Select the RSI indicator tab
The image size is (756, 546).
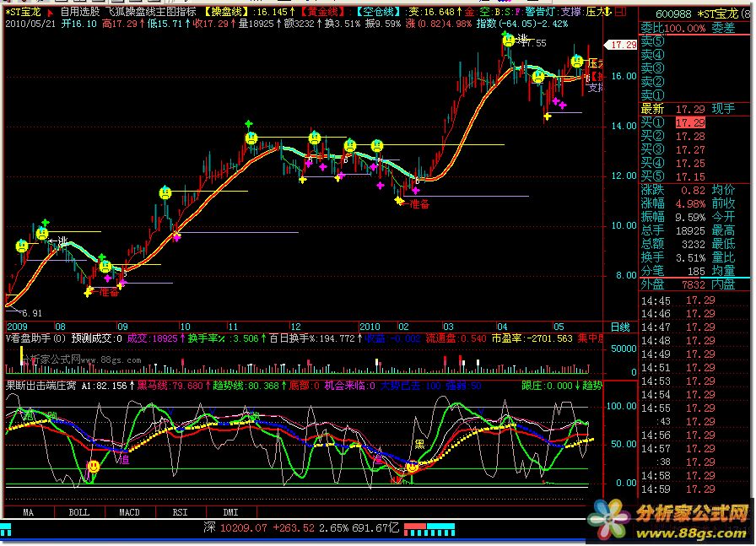179,511
